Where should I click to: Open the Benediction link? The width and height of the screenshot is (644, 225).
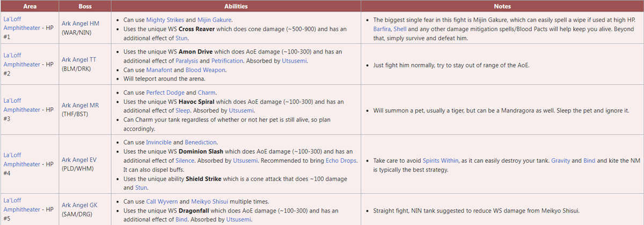(x=201, y=142)
